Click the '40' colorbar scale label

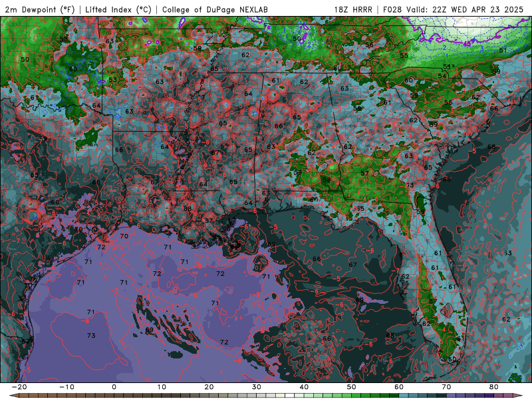click(304, 387)
